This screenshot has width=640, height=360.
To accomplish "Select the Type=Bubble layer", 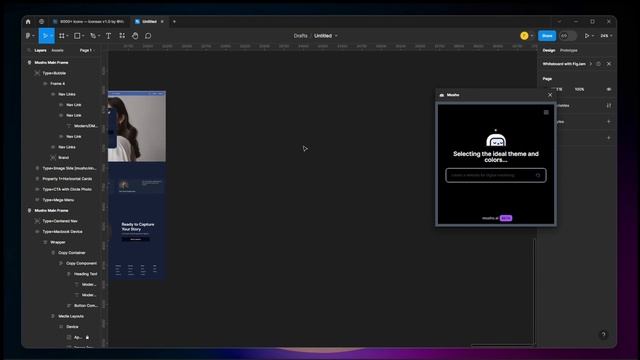I will pos(54,73).
